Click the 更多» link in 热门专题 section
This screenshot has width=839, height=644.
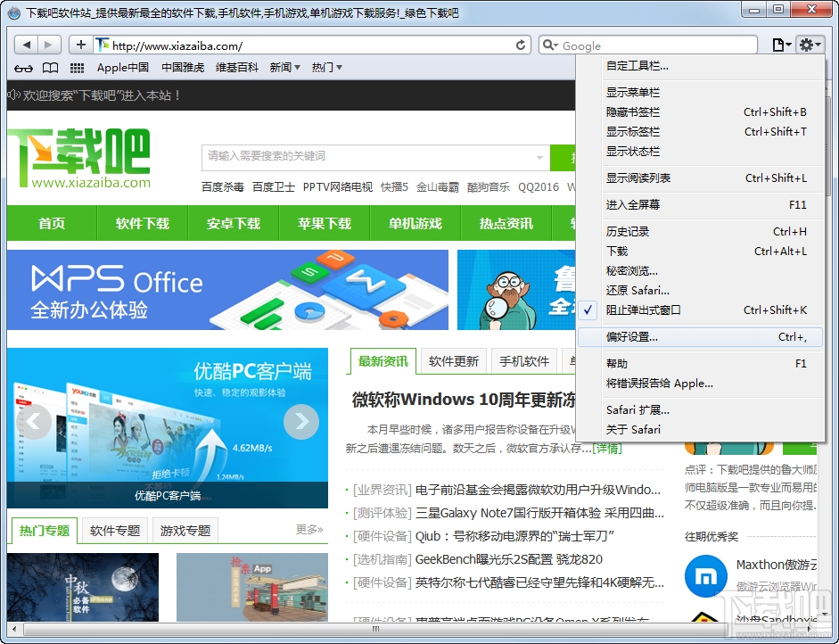click(x=308, y=529)
